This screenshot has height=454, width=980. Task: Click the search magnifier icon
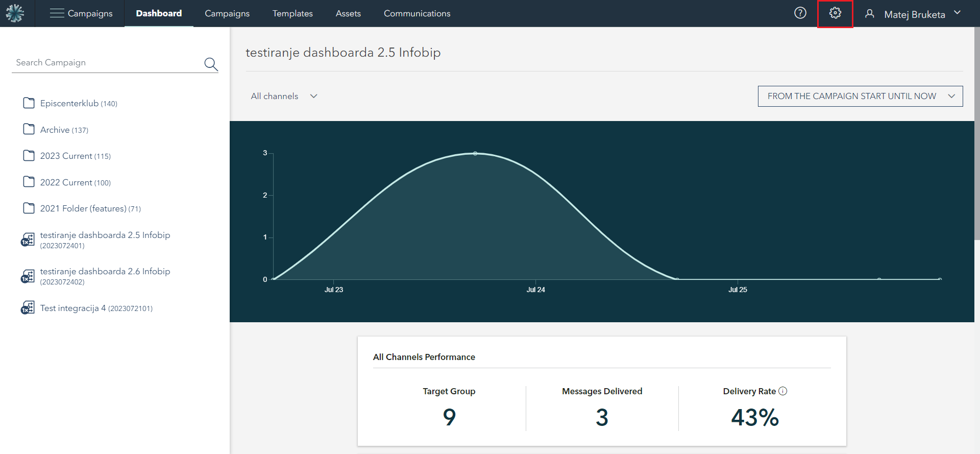point(211,64)
